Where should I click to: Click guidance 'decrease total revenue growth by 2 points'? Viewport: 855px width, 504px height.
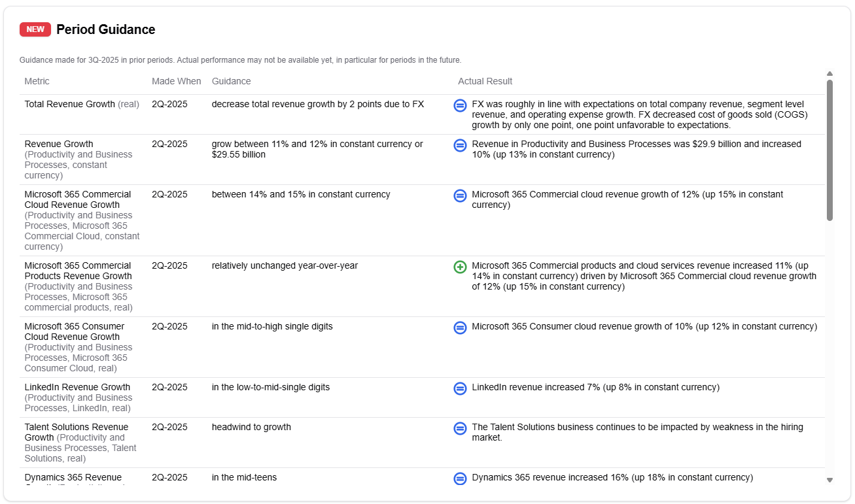(x=318, y=104)
